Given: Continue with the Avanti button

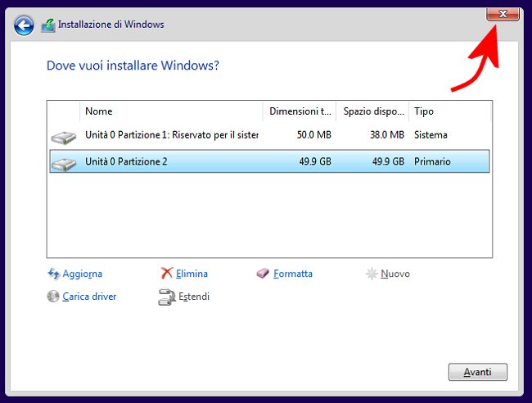Looking at the screenshot, I should click(x=478, y=372).
